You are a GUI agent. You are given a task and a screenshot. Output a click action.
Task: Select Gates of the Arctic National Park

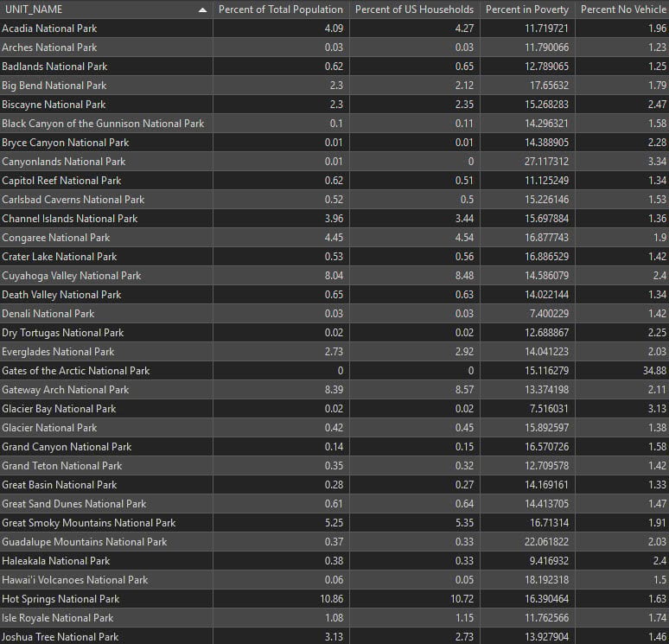tap(76, 371)
